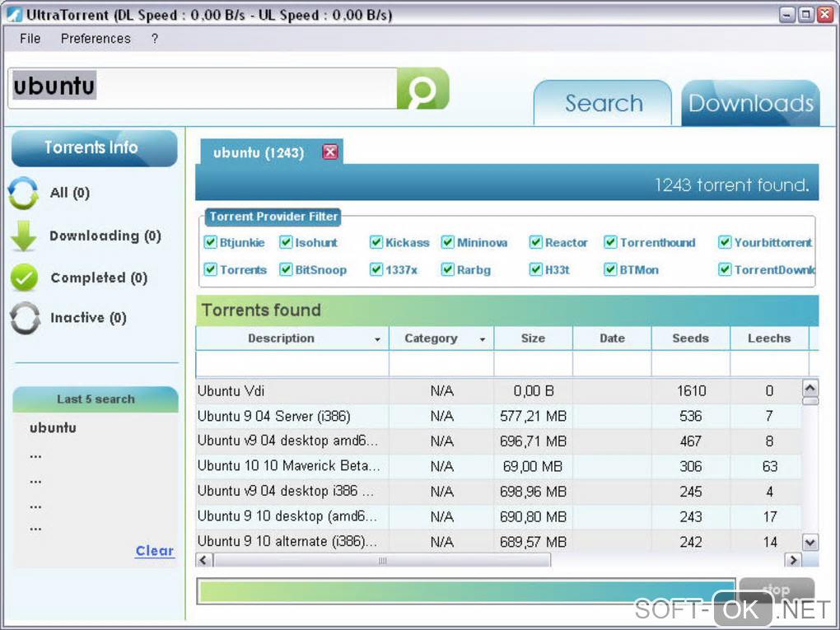Click the horizontal scroll right arrow
Viewport: 840px width, 630px height.
pos(793,560)
